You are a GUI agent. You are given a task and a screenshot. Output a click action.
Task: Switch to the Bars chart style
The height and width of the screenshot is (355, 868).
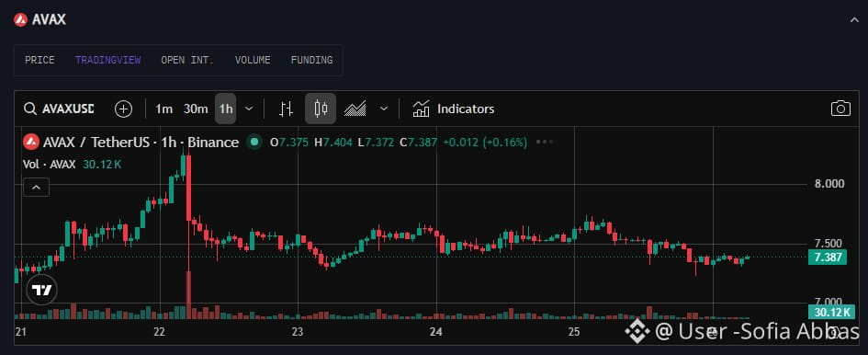coord(286,109)
